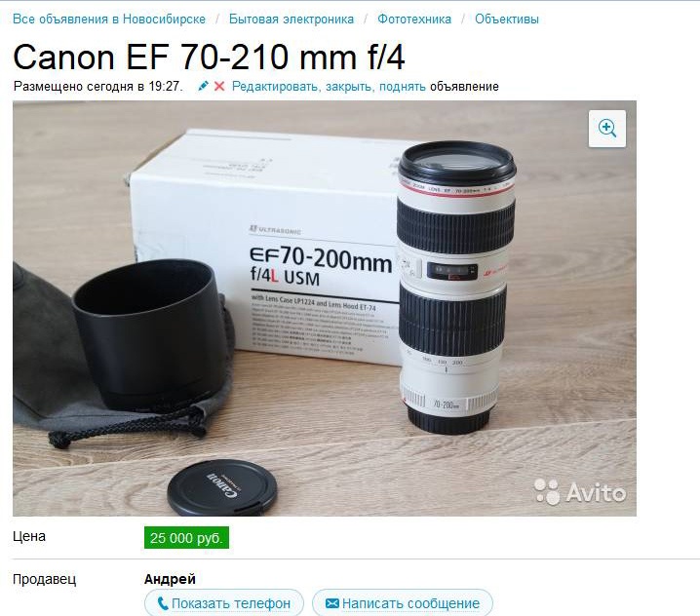Click the phone icon in Показать телефон
Viewport: 700px width, 616px height.
click(163, 603)
